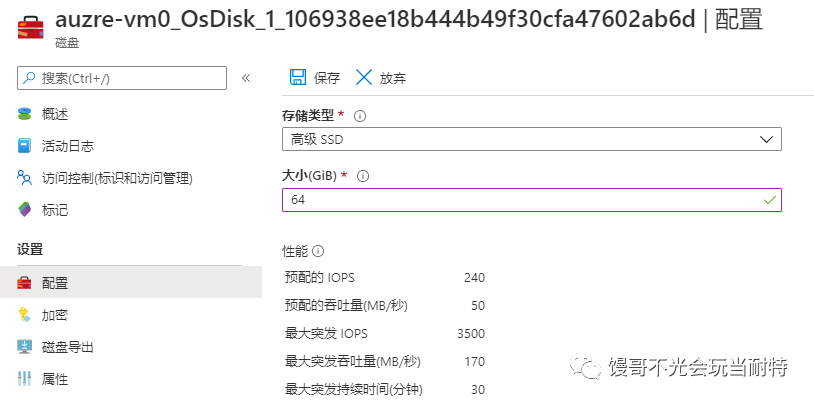
Task: Click the 标记 tag icon
Action: 25,210
